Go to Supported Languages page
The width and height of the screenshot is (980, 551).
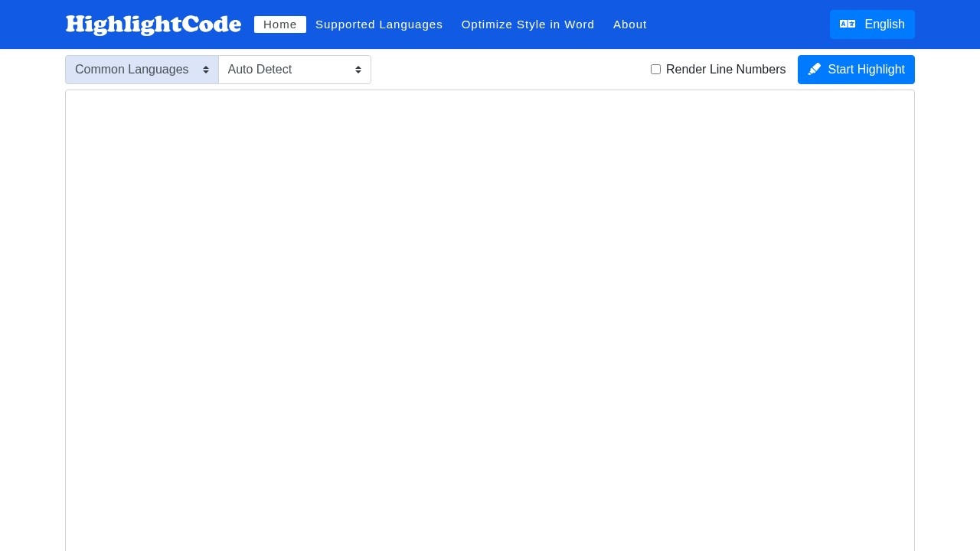tap(379, 24)
